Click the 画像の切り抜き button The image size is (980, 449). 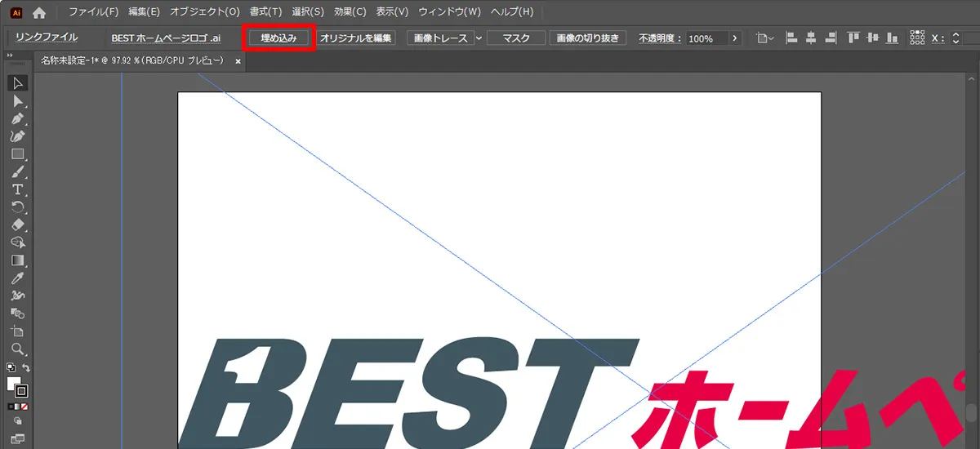(588, 38)
